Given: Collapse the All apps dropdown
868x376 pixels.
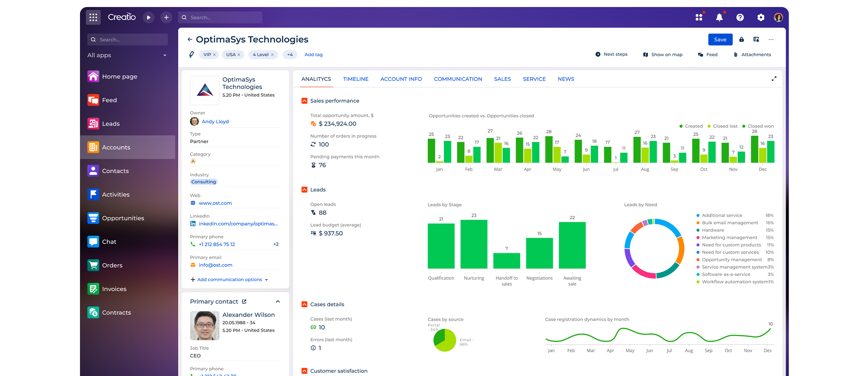Looking at the screenshot, I should (x=165, y=55).
